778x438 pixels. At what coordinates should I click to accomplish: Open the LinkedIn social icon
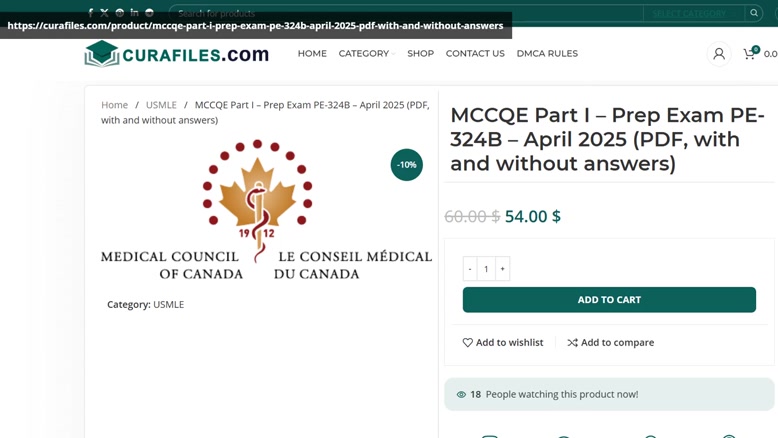tap(134, 13)
